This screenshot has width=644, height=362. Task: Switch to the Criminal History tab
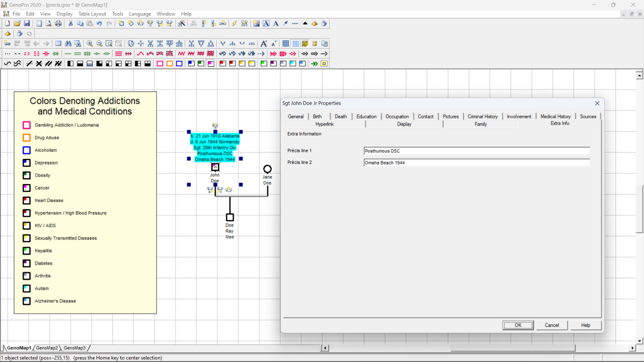point(482,116)
